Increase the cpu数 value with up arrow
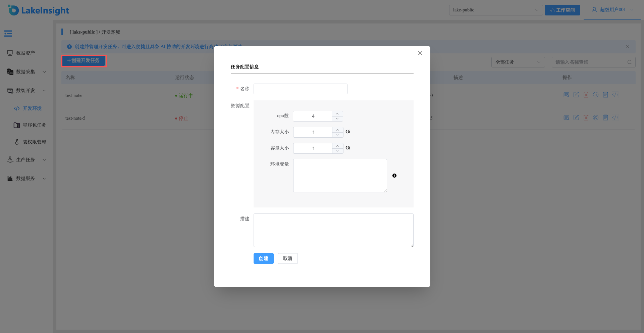This screenshot has height=333, width=644. click(x=337, y=114)
